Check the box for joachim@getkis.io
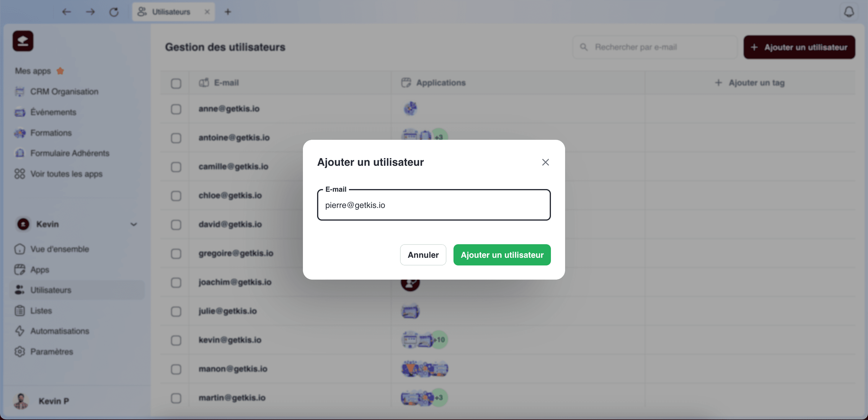This screenshot has width=868, height=420. click(176, 283)
